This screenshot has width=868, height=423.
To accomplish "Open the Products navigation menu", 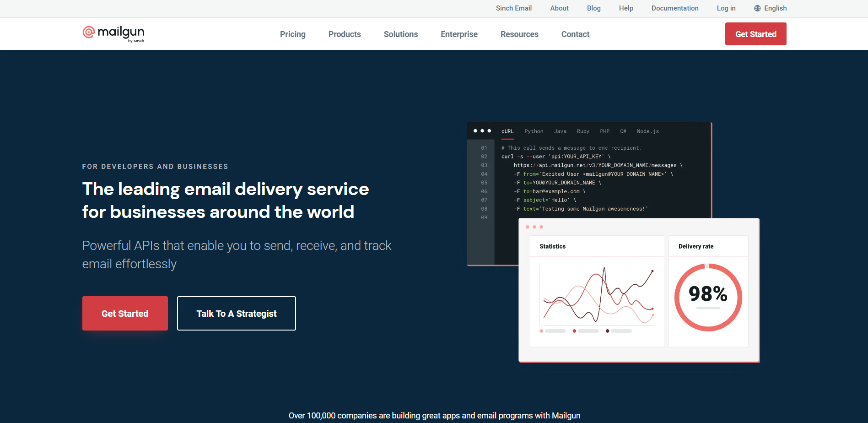I will tap(344, 34).
